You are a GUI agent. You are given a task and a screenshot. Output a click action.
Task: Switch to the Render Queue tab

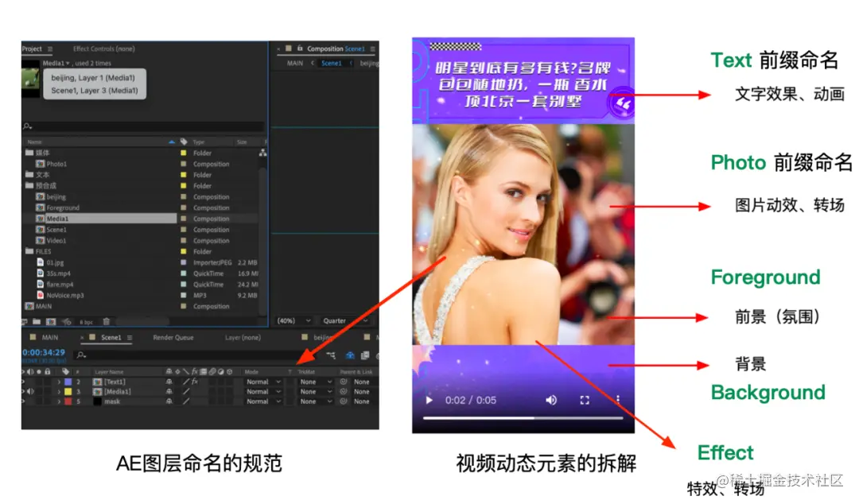point(173,335)
